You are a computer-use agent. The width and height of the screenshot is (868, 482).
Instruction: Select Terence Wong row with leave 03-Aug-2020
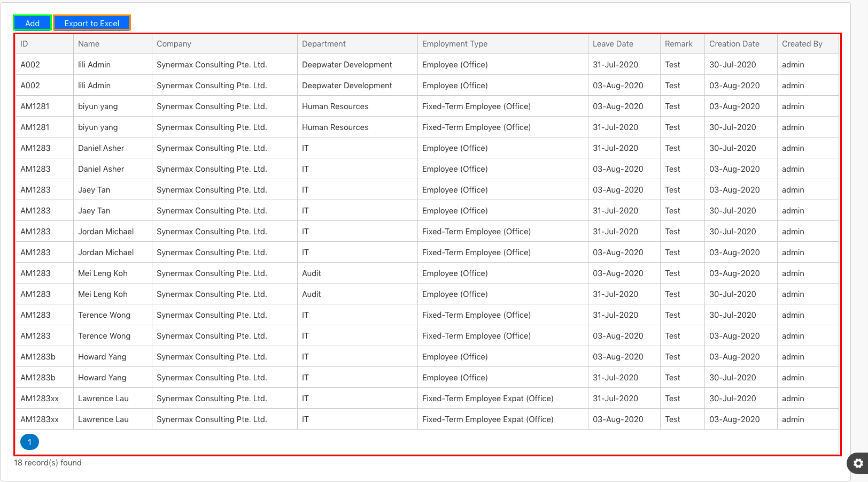click(x=427, y=336)
